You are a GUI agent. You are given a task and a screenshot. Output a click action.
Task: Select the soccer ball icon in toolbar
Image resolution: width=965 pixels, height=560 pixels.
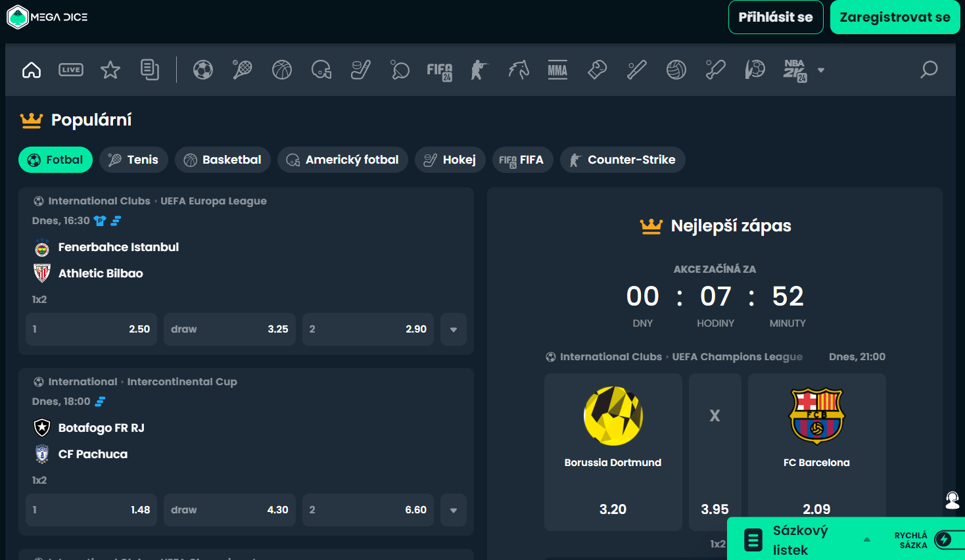pyautogui.click(x=203, y=70)
